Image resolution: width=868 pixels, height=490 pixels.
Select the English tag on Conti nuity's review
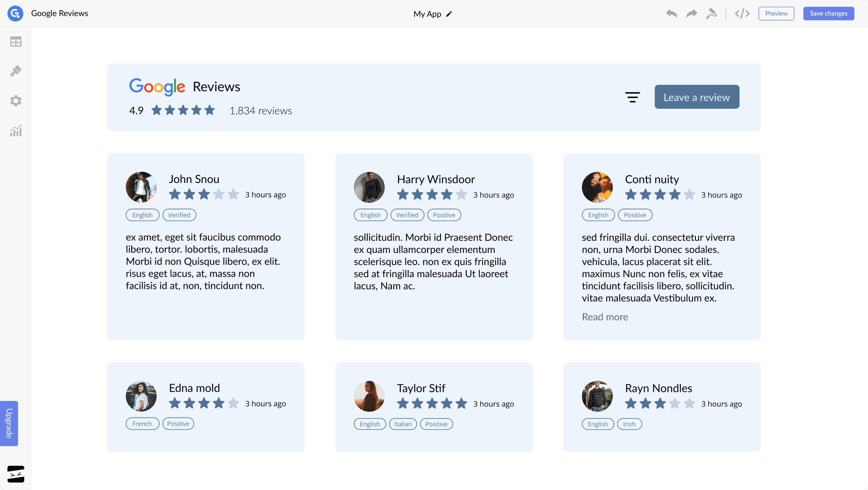(598, 215)
